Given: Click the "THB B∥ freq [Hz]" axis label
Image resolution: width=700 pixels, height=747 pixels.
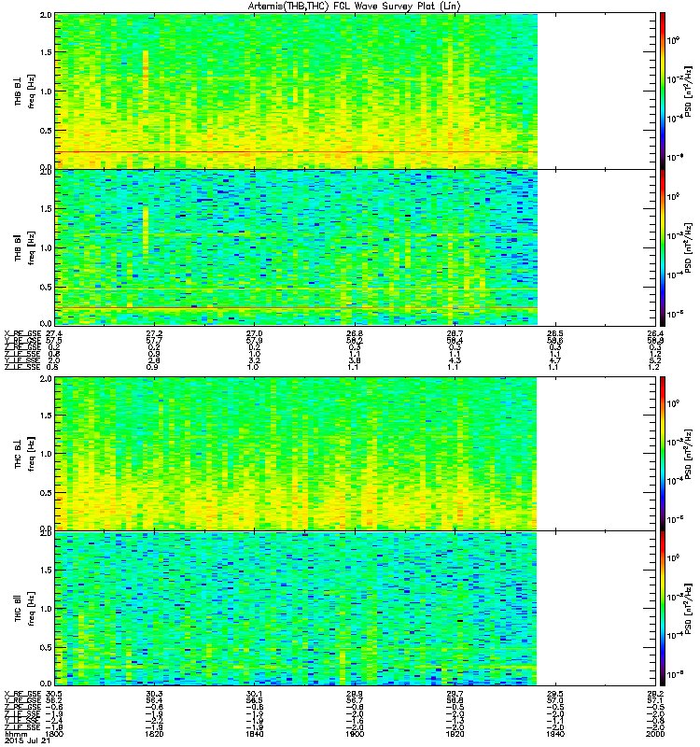Looking at the screenshot, I should 24,248.
